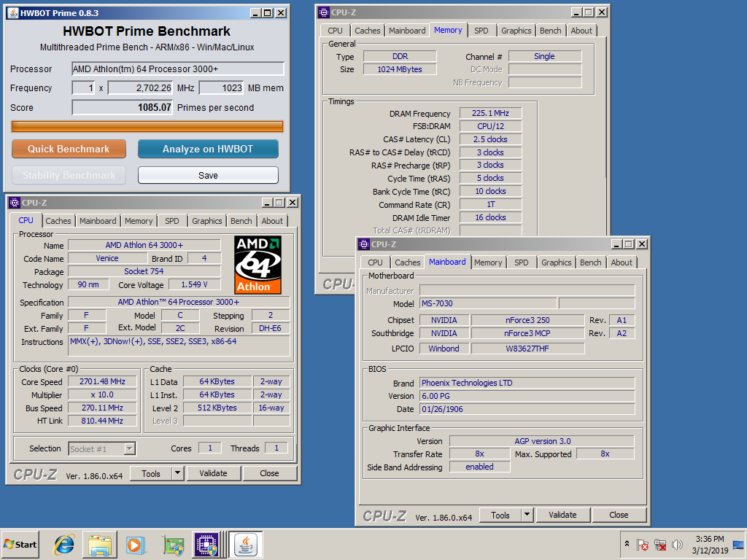Click Tools button in CPU-Z CPU window
747x560 pixels.
(150, 474)
